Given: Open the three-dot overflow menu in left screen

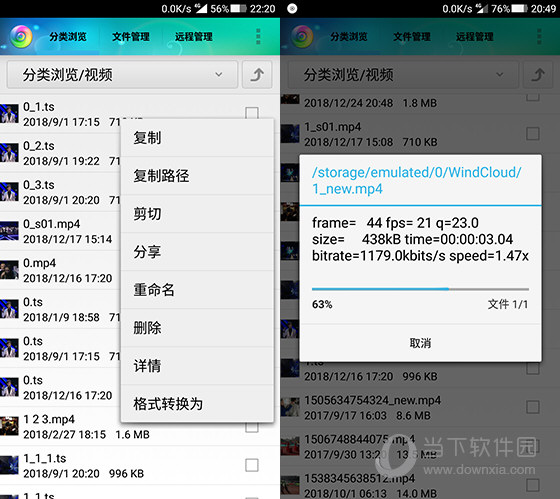Looking at the screenshot, I should [x=258, y=36].
